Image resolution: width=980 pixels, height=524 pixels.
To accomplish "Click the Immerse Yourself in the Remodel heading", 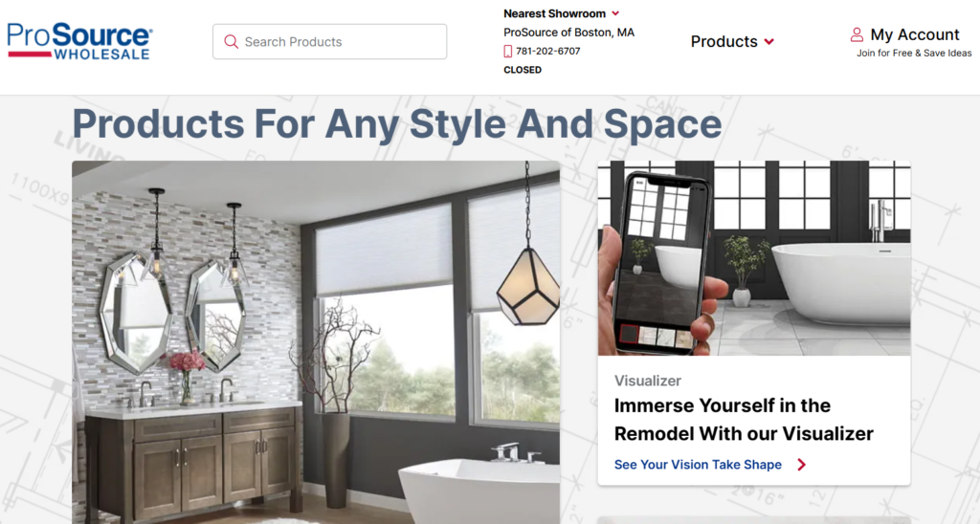I will [744, 419].
